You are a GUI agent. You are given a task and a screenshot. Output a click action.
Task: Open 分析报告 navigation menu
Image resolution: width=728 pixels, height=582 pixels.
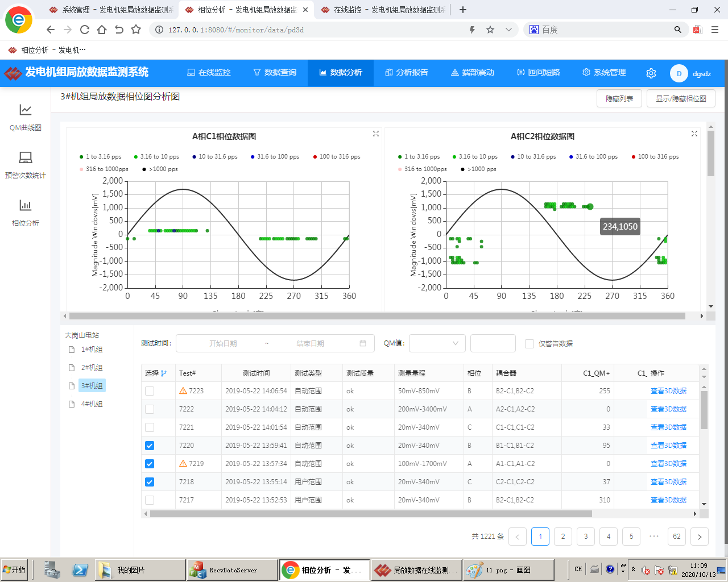point(407,73)
